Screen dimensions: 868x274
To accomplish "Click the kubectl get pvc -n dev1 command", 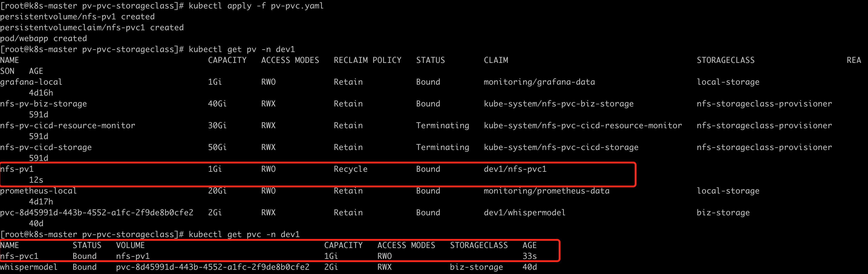I will (244, 234).
